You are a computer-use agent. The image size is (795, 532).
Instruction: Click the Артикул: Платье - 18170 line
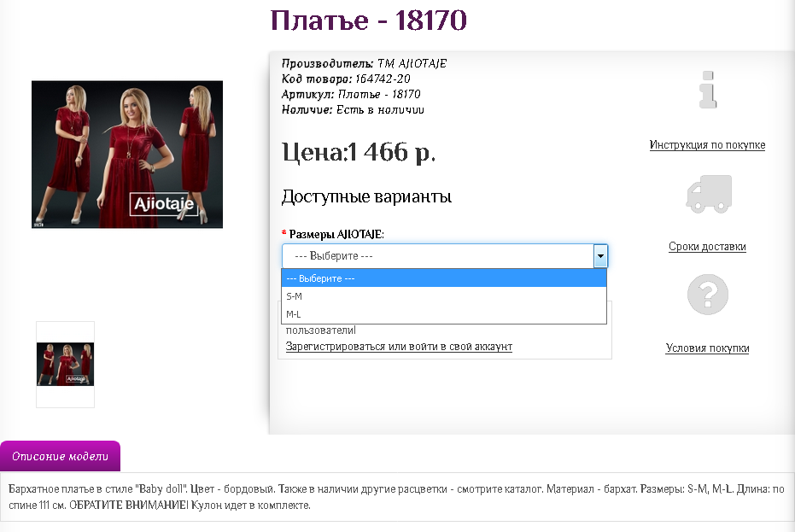(x=351, y=94)
